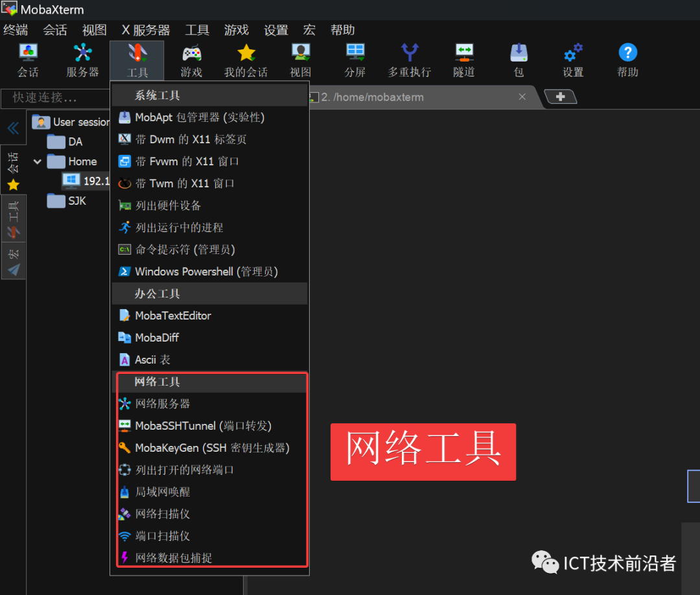Open the 终端 menu in menu bar
The height and width of the screenshot is (595, 700).
[16, 30]
